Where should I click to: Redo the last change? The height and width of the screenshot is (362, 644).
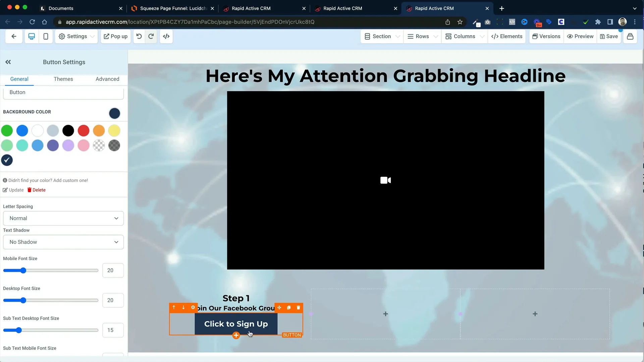click(x=151, y=36)
